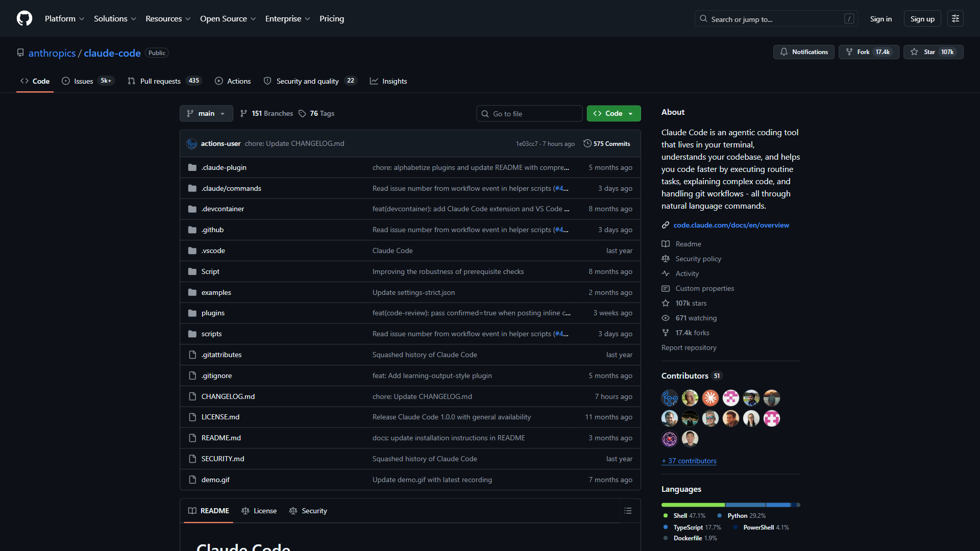This screenshot has width=980, height=551.
Task: Click the Report repository link
Action: (689, 347)
